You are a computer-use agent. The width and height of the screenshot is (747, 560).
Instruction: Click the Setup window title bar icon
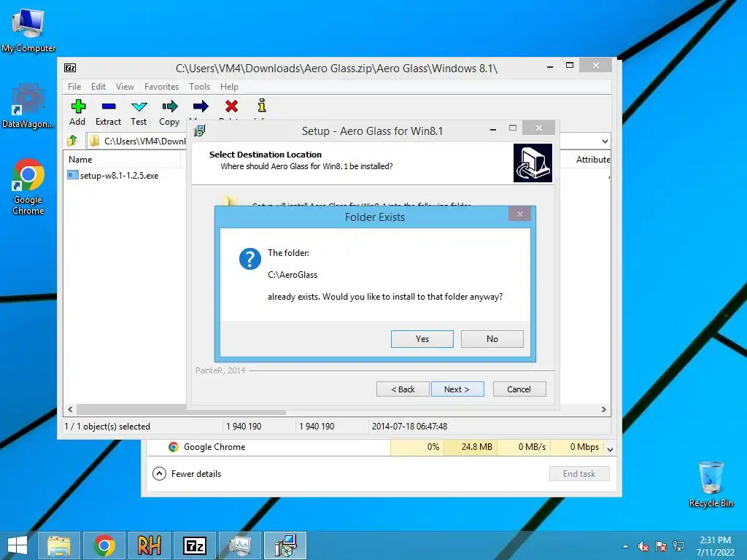[200, 131]
